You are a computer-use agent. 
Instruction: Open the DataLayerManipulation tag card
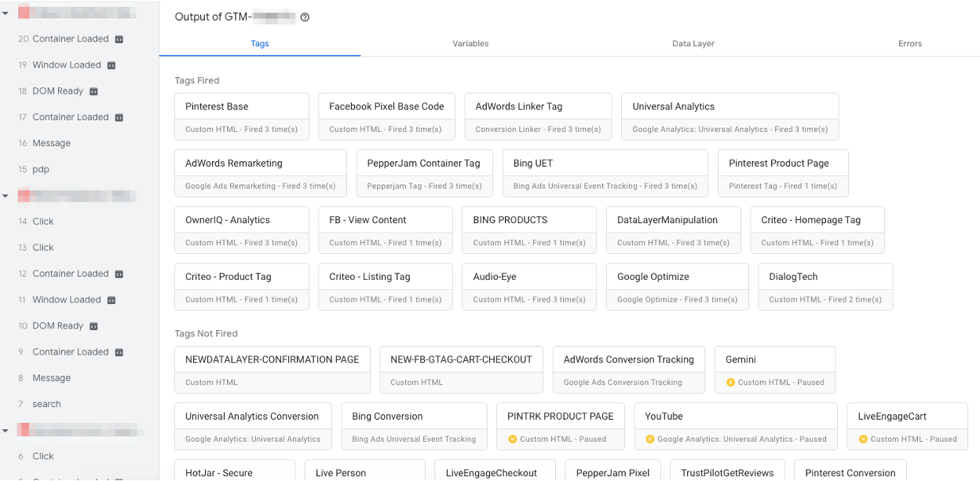pos(674,230)
